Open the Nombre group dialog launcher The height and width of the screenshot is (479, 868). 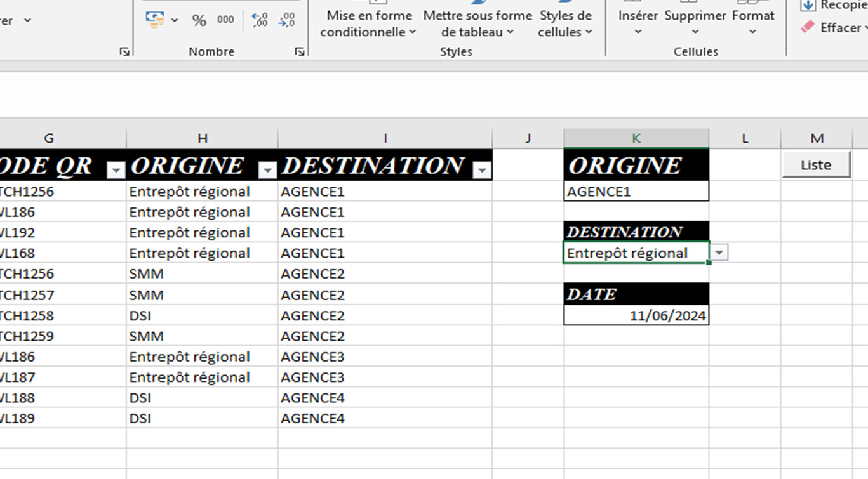(x=299, y=52)
